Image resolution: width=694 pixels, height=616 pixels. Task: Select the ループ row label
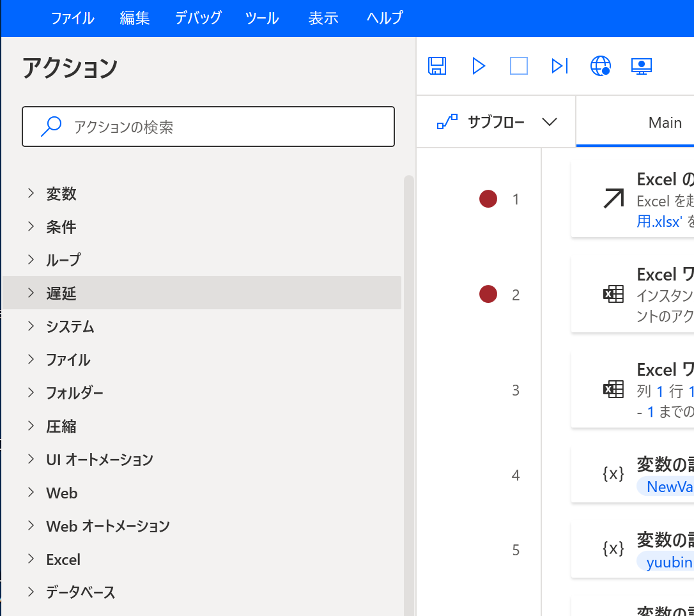click(64, 259)
